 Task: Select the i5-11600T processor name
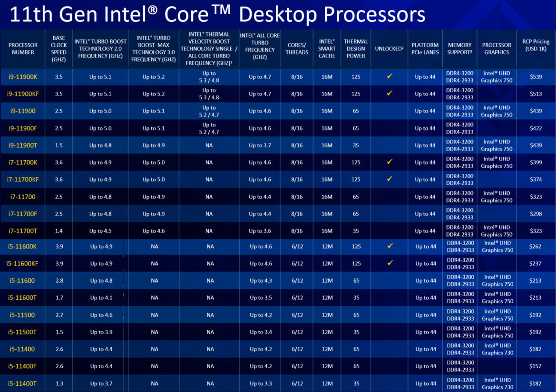click(x=22, y=298)
